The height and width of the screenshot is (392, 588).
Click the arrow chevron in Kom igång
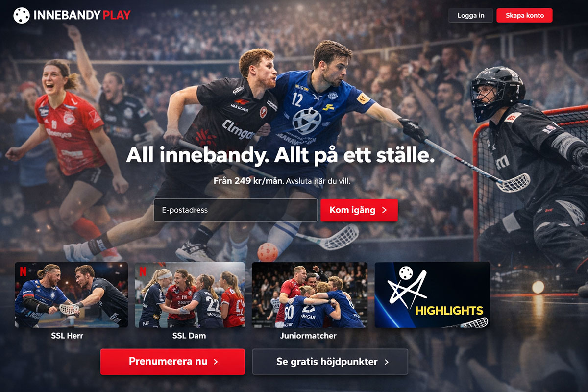tap(384, 210)
